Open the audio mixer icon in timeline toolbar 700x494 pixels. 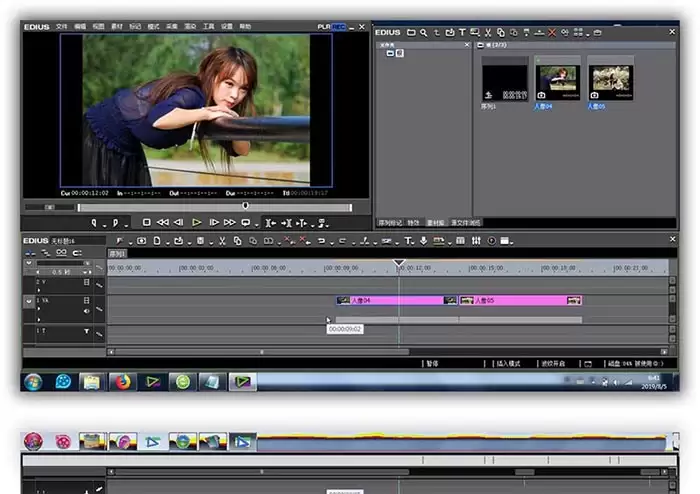pos(476,241)
